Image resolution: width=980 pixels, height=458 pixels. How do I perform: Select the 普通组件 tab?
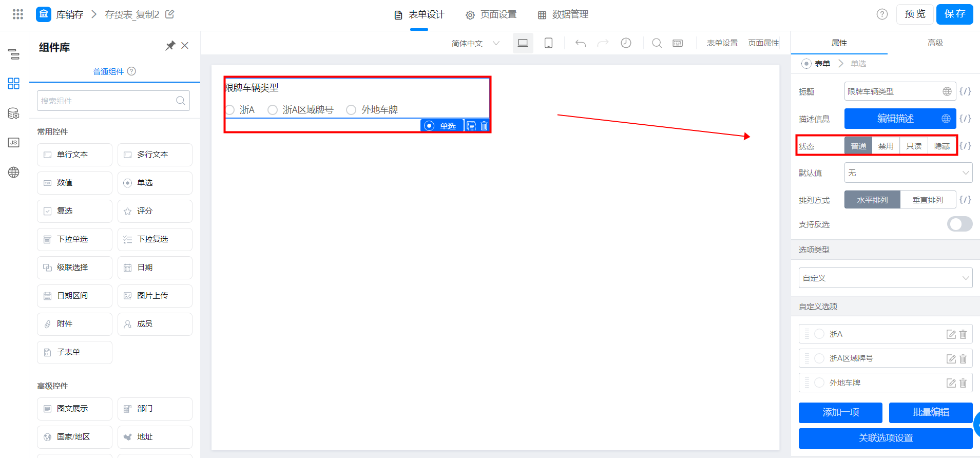tap(108, 71)
